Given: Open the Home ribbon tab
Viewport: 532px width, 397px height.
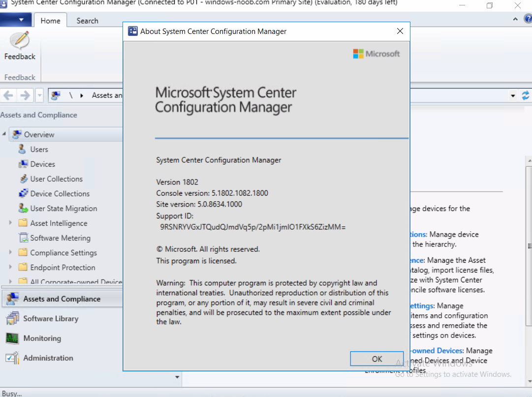Looking at the screenshot, I should click(50, 21).
